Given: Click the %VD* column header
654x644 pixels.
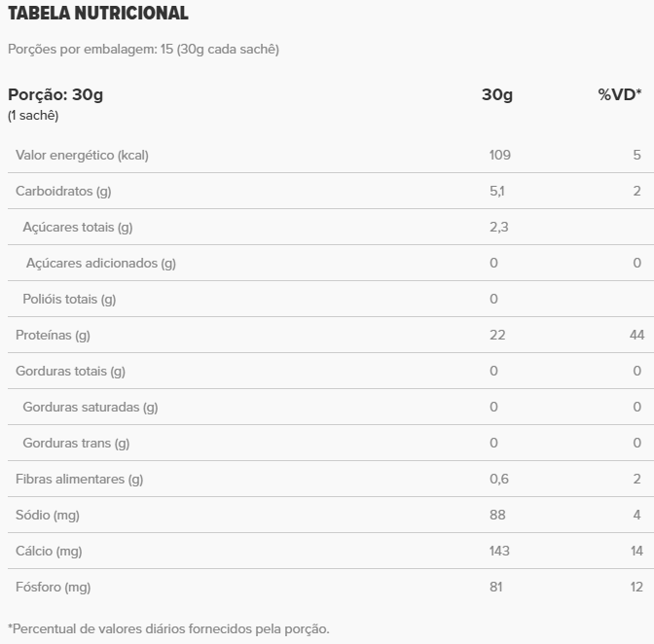Looking at the screenshot, I should coord(619,94).
